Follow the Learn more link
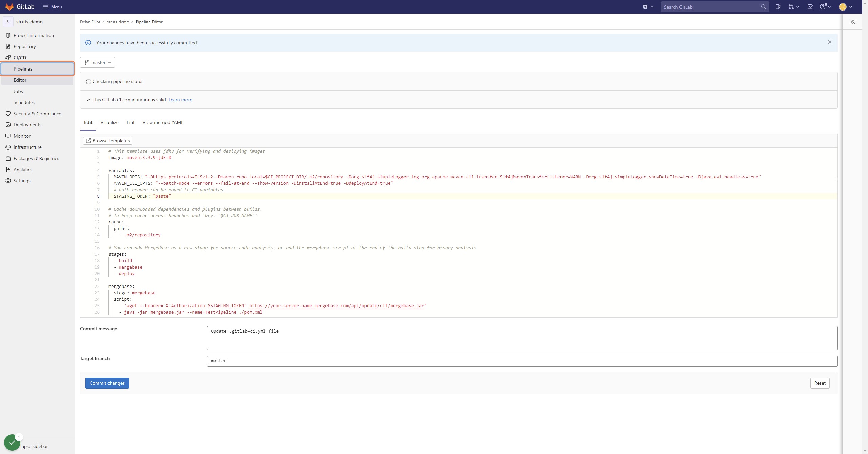 coord(180,100)
